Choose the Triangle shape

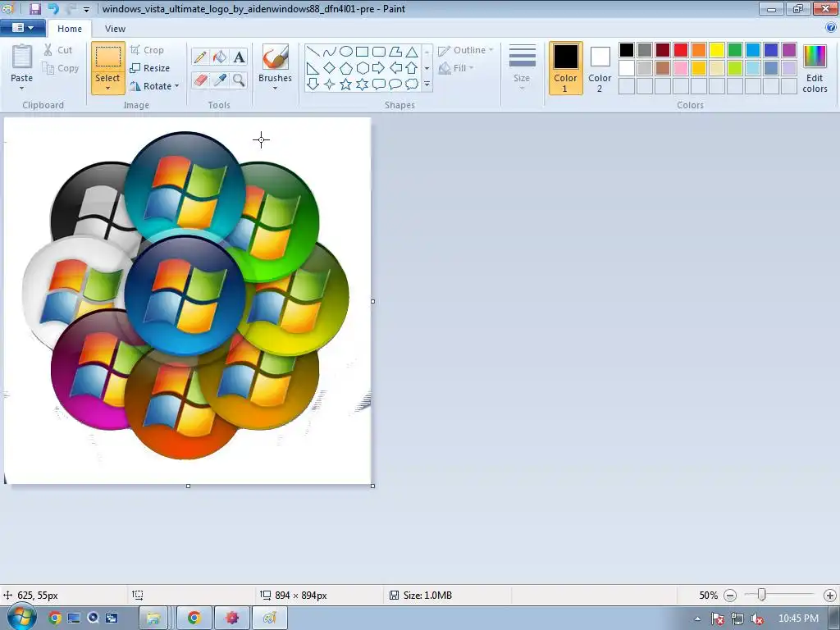tap(412, 52)
